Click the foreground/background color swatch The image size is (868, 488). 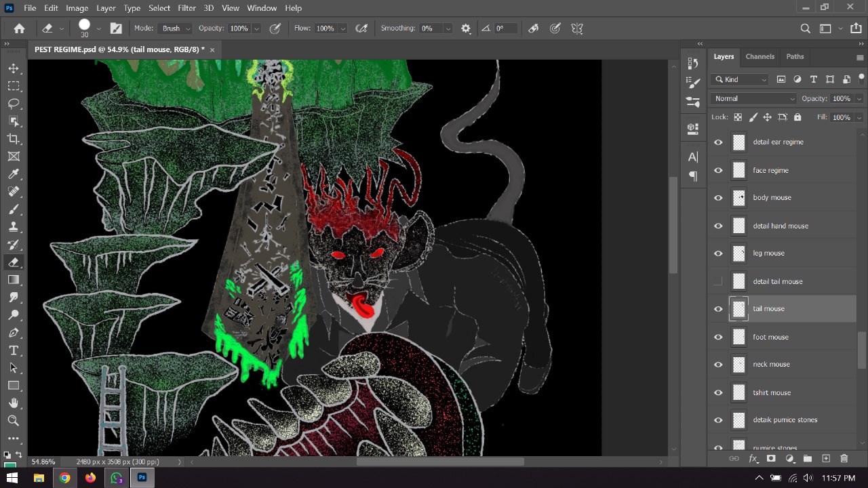pyautogui.click(x=9, y=465)
